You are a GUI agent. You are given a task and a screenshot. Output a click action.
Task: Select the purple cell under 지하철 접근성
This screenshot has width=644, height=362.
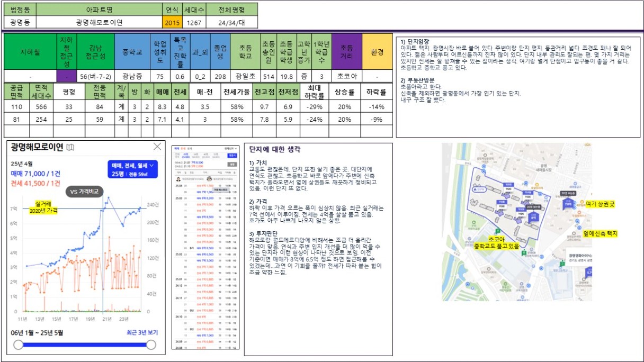pos(66,76)
